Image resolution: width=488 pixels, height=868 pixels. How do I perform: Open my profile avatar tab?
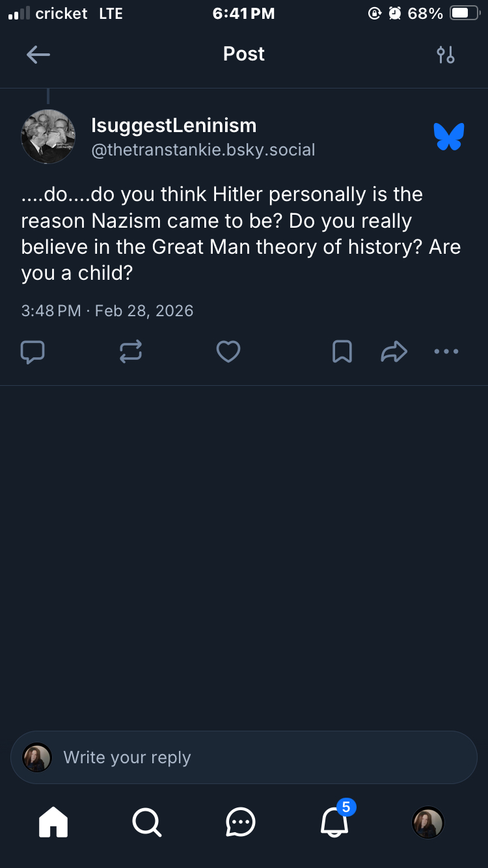[x=428, y=822]
